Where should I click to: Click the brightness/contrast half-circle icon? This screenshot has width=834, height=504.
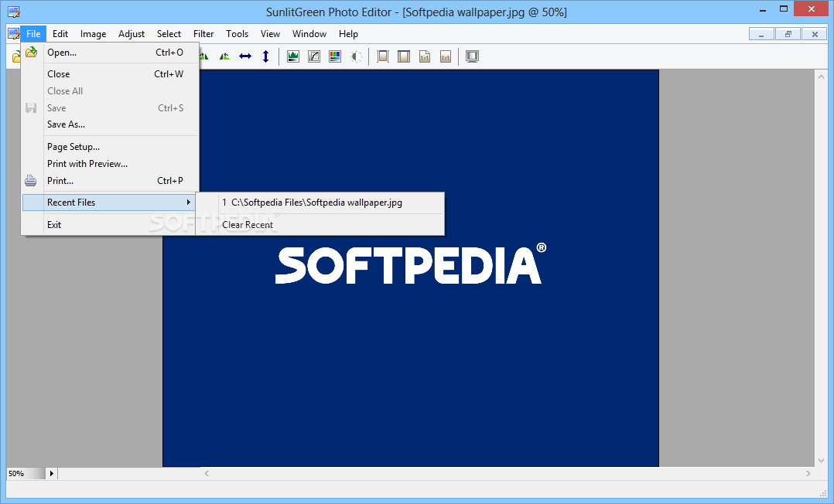coord(357,56)
